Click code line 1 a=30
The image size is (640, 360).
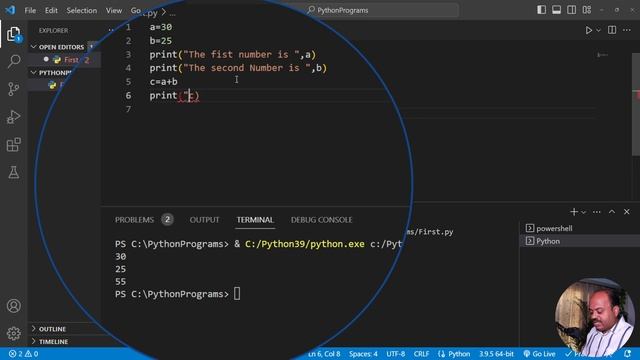click(160, 27)
